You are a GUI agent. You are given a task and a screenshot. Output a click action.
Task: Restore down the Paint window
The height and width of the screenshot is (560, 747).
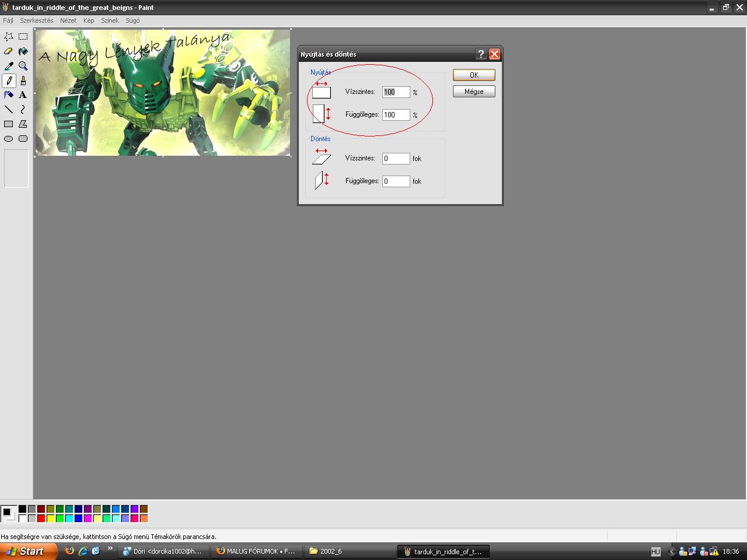coord(725,8)
